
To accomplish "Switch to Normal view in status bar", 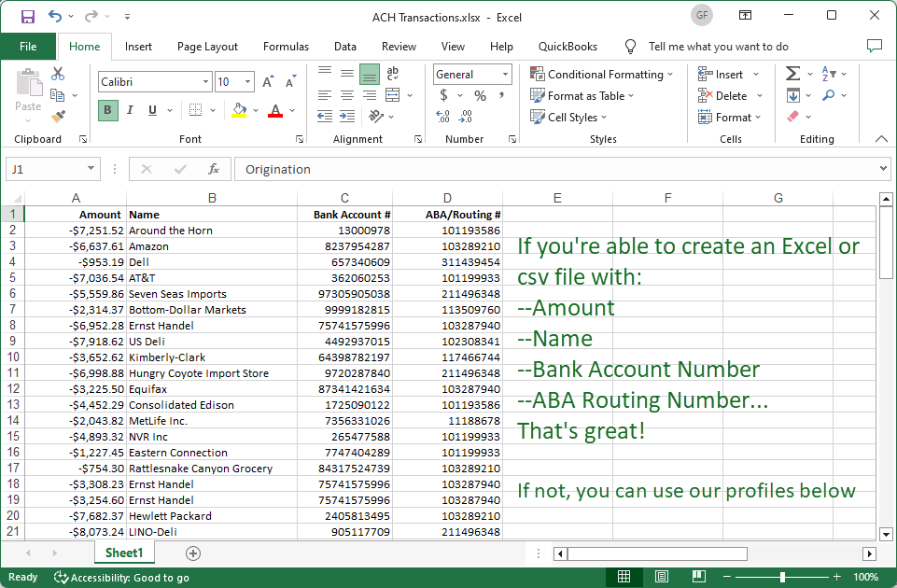I will pos(624,577).
